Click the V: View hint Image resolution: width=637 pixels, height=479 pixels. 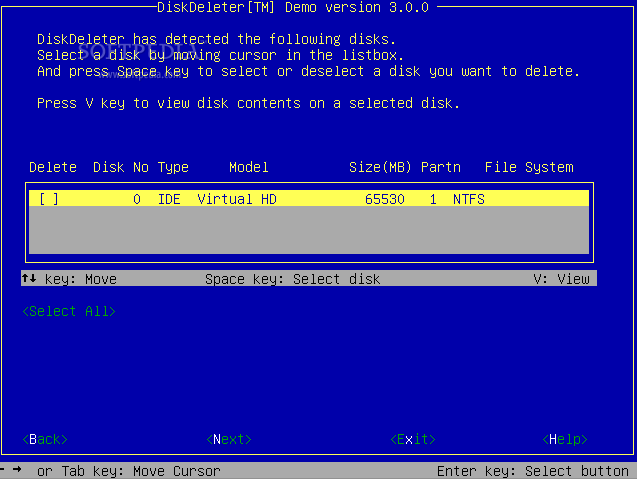pos(561,279)
